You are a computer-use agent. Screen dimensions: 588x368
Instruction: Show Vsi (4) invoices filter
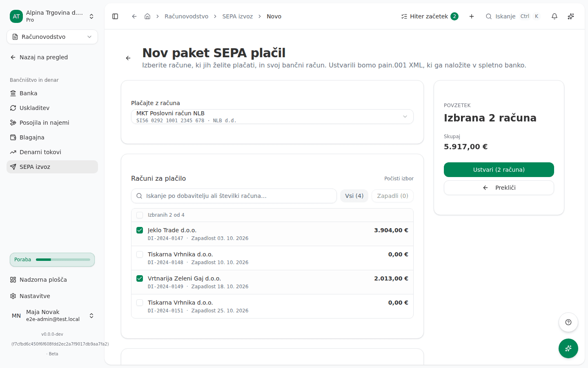pos(354,196)
